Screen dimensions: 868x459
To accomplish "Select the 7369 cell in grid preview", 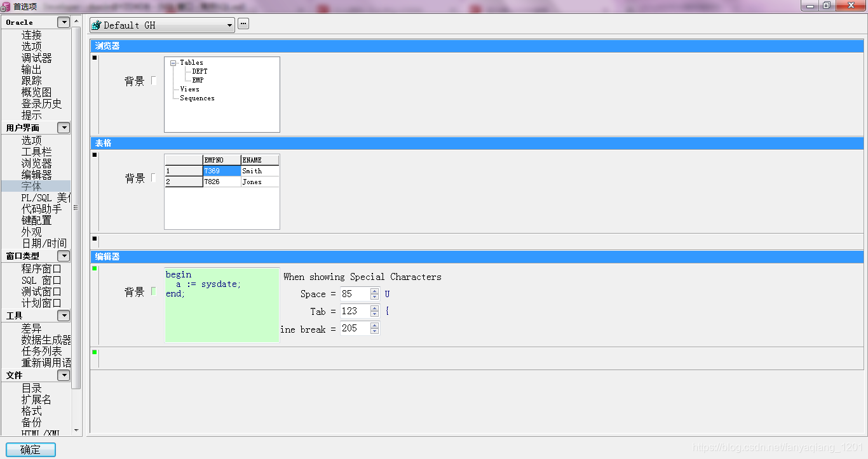I will click(222, 171).
